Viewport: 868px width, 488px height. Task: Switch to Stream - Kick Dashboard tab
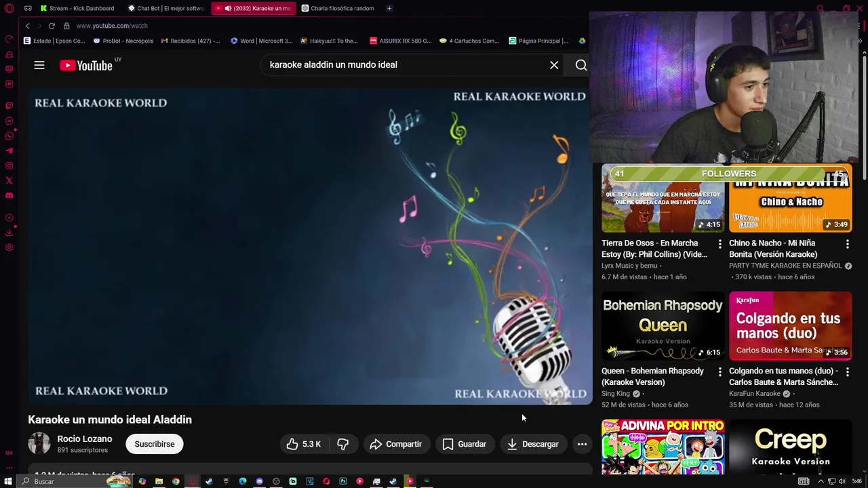77,8
